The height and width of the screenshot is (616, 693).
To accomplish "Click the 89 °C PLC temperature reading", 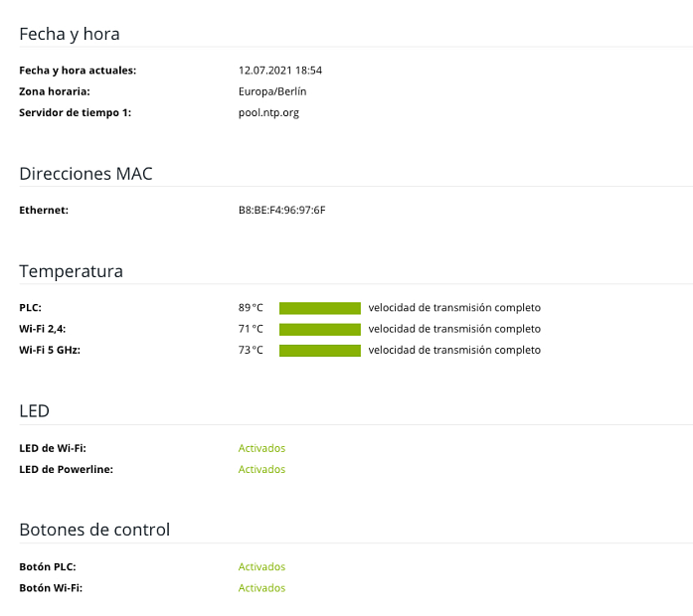I will [251, 308].
